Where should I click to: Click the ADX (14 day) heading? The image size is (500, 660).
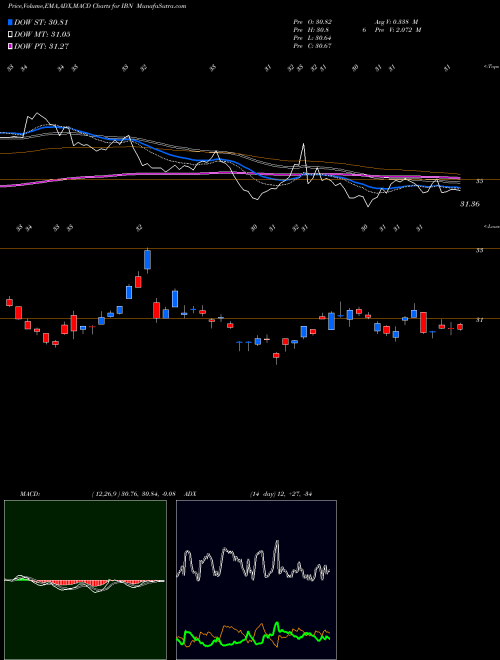tap(248, 494)
